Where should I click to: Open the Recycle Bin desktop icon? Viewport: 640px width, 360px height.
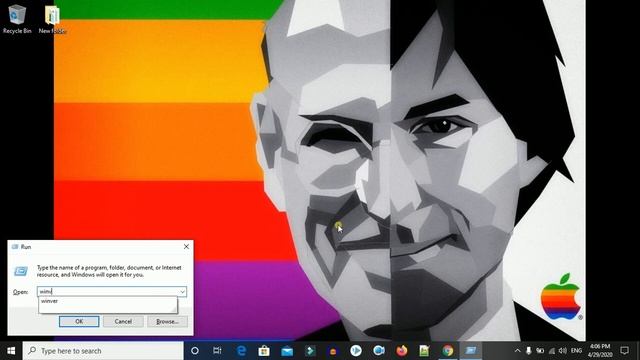[x=17, y=19]
